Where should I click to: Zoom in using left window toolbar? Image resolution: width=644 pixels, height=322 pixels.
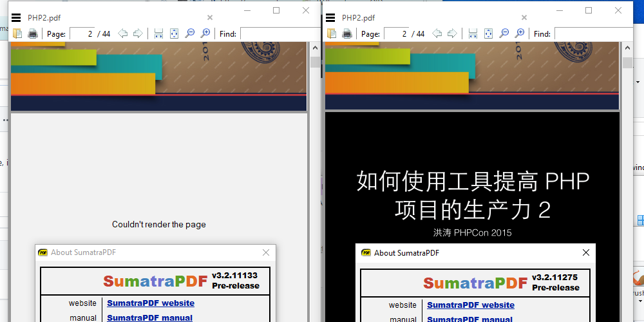coord(205,33)
